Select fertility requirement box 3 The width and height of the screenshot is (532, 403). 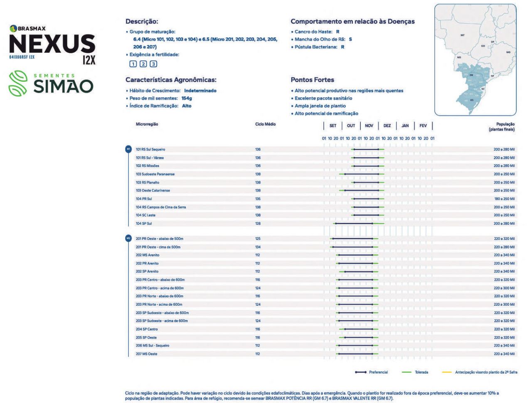point(153,64)
